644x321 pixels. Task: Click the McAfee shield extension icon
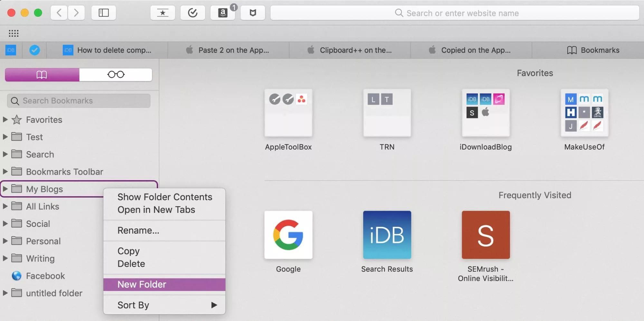[252, 13]
